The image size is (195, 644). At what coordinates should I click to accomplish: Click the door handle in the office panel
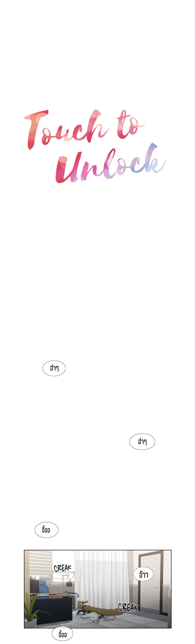157,588
